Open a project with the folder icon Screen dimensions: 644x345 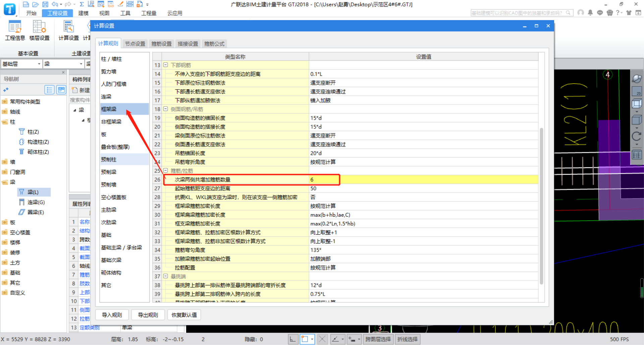click(x=36, y=4)
